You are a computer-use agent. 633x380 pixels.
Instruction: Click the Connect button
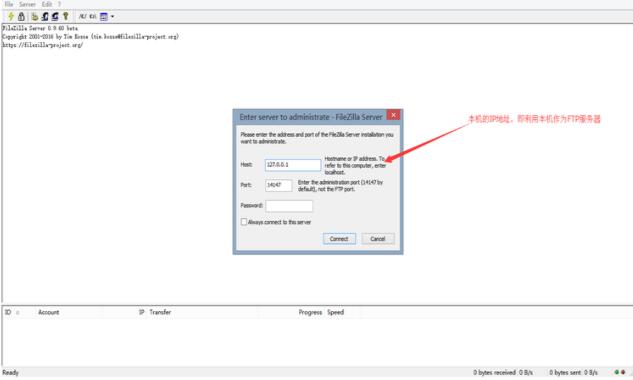[x=339, y=239]
